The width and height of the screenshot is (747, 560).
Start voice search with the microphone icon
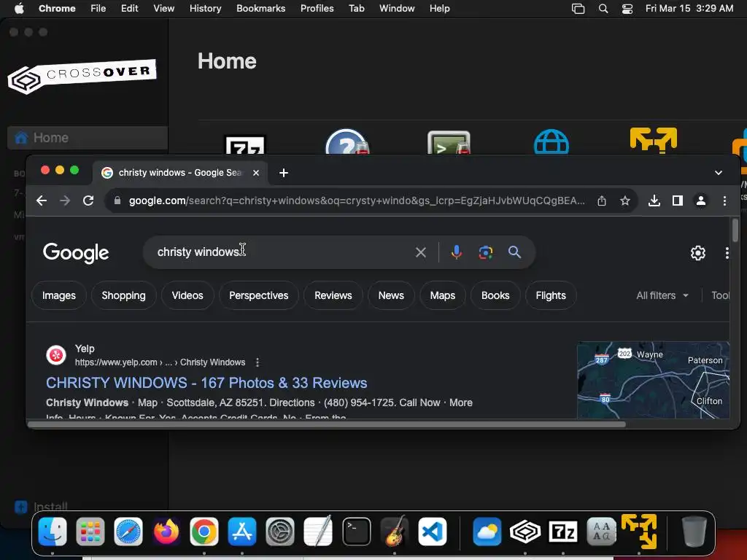(x=457, y=252)
